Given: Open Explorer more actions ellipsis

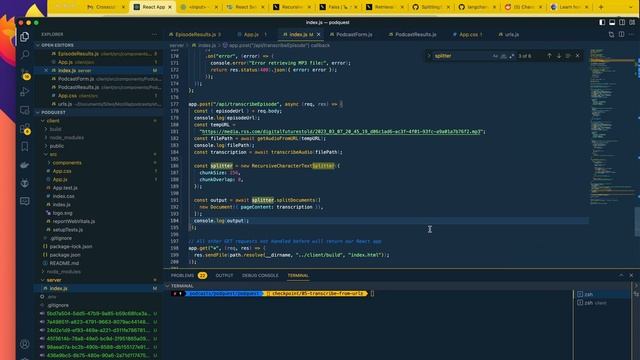Looking at the screenshot, I should point(155,35).
